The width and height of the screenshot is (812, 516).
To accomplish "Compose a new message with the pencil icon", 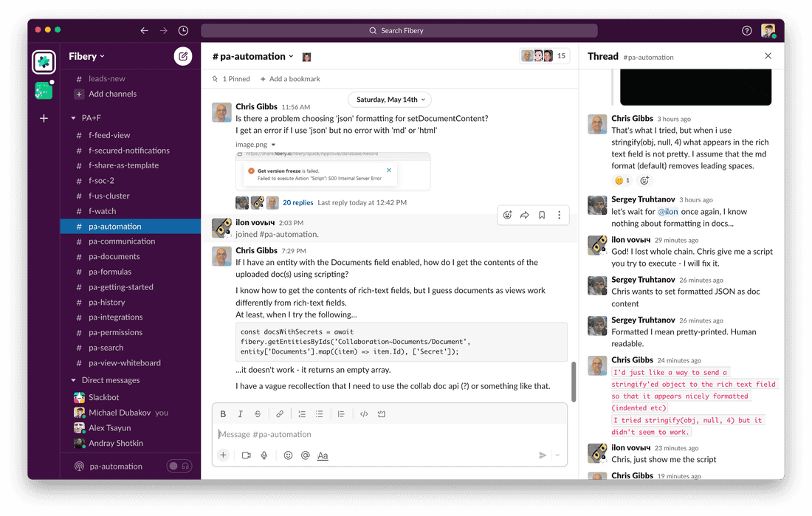I will pos(183,56).
